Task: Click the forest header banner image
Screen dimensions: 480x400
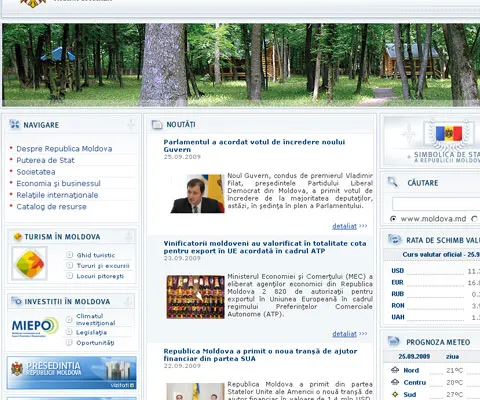Action: pyautogui.click(x=241, y=65)
